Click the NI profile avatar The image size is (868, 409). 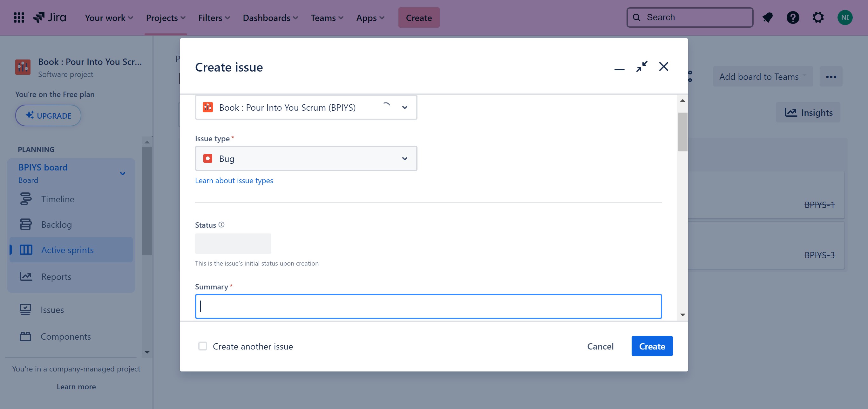pos(845,17)
